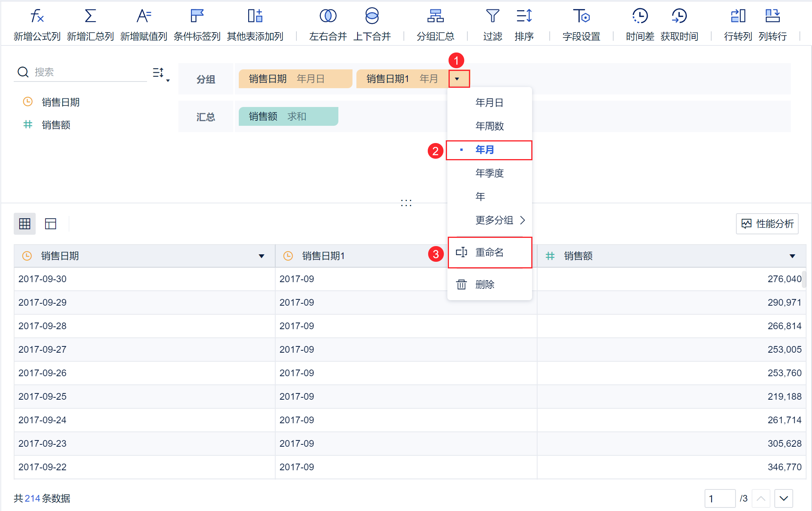Image resolution: width=812 pixels, height=511 pixels.
Task: Switch to grid table view
Action: 25,224
